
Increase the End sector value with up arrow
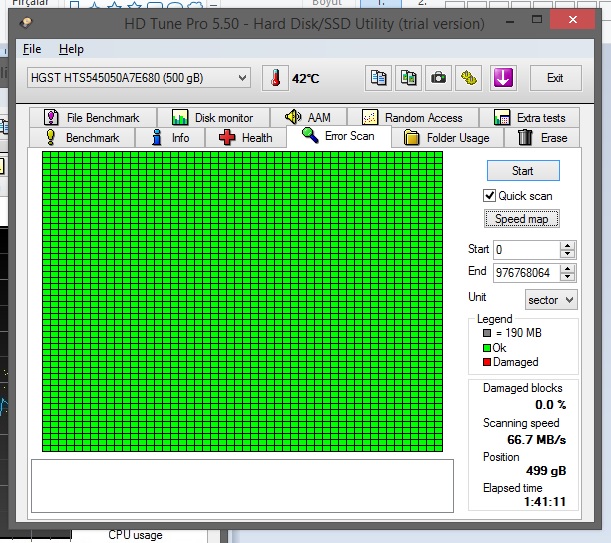pyautogui.click(x=568, y=269)
